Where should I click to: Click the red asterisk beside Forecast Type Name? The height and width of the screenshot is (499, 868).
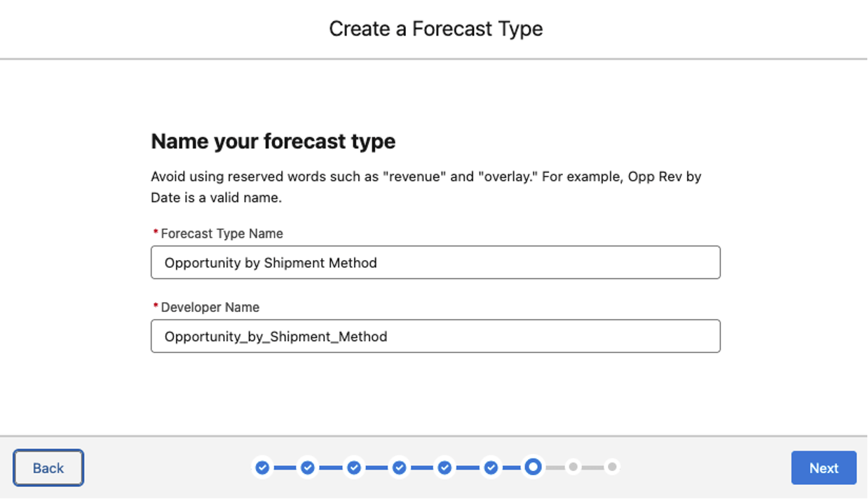tap(156, 232)
